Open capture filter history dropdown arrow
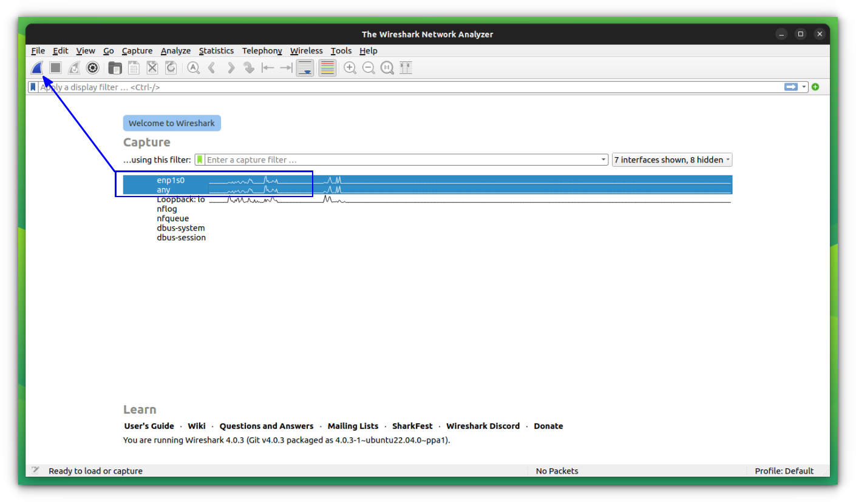 tap(603, 160)
